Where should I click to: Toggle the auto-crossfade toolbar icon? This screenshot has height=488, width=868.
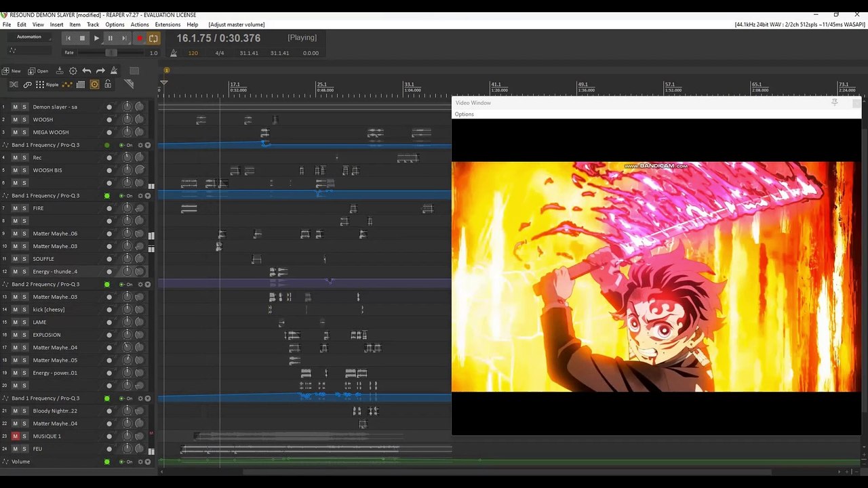tap(14, 85)
